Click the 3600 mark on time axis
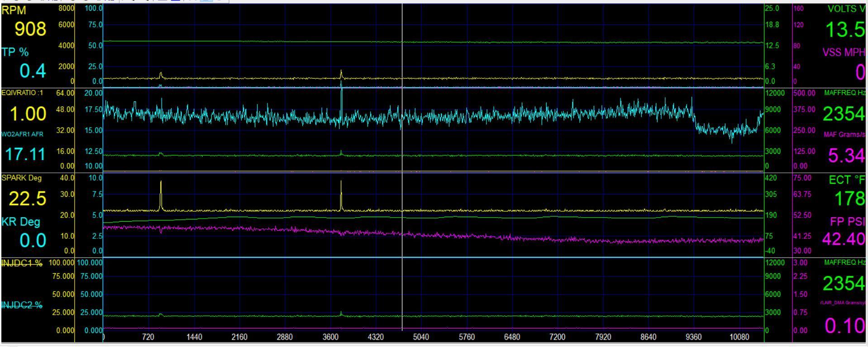Screen dimensions: 868x347 (x=330, y=337)
